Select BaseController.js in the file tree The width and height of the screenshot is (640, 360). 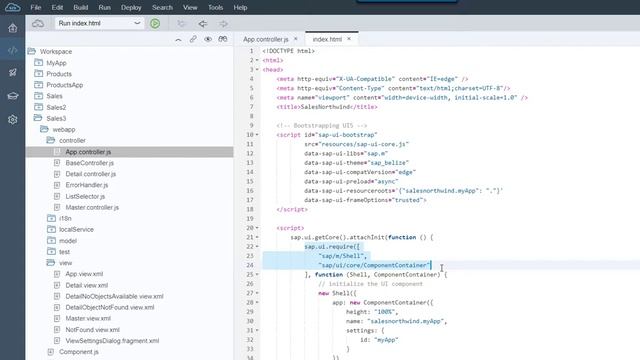click(90, 163)
